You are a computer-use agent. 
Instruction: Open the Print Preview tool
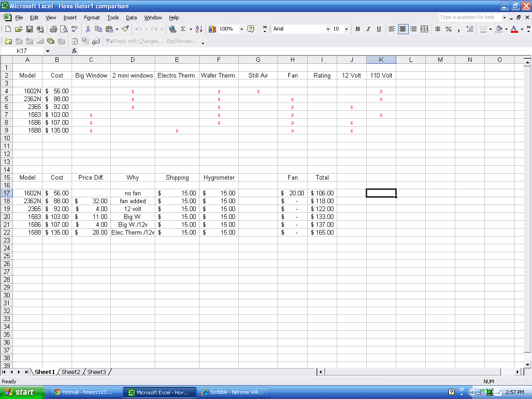pyautogui.click(x=64, y=29)
